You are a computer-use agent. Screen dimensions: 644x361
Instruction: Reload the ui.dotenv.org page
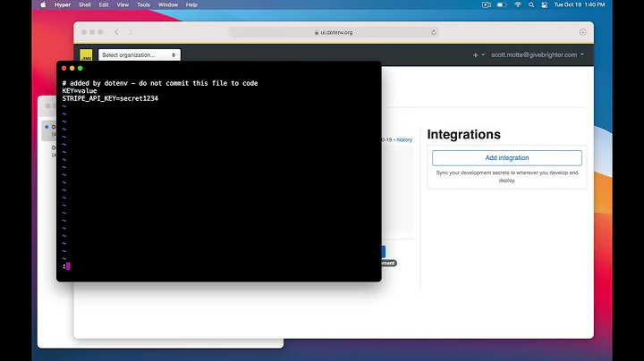(433, 32)
